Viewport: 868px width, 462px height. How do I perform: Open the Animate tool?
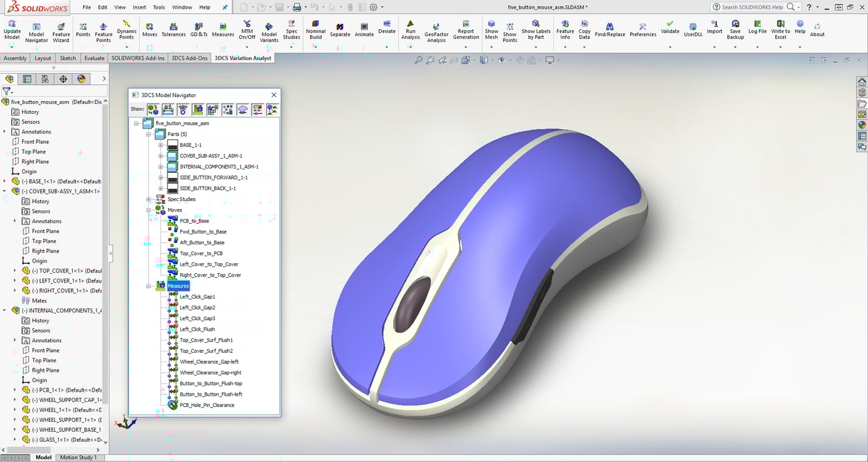[x=364, y=31]
